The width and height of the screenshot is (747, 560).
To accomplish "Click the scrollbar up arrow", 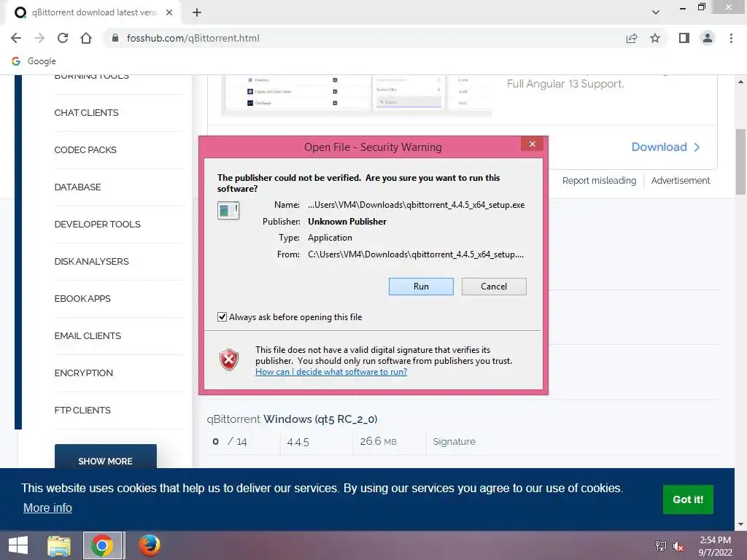I will [x=740, y=82].
